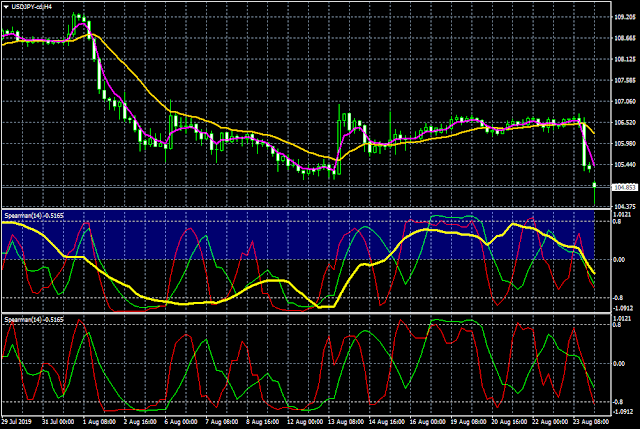The height and width of the screenshot is (429, 640).
Task: Click the 19 Aug 08:00 time axis label
Action: tap(469, 422)
